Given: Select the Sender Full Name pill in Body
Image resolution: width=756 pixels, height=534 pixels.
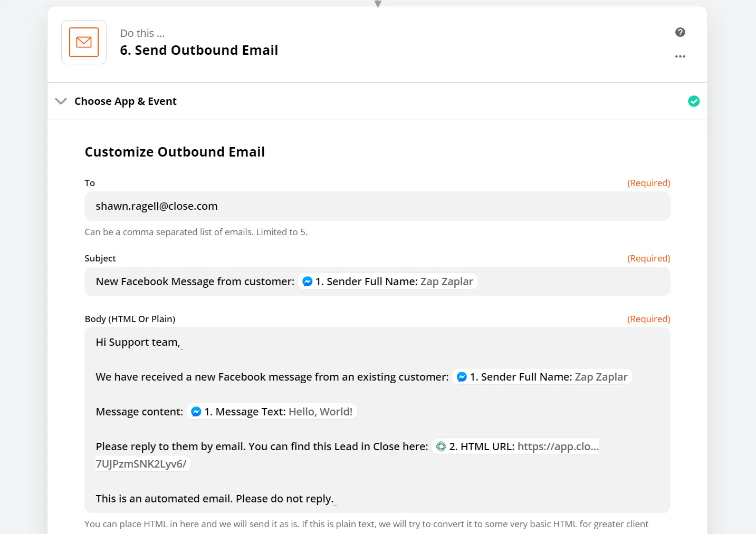Looking at the screenshot, I should 542,377.
